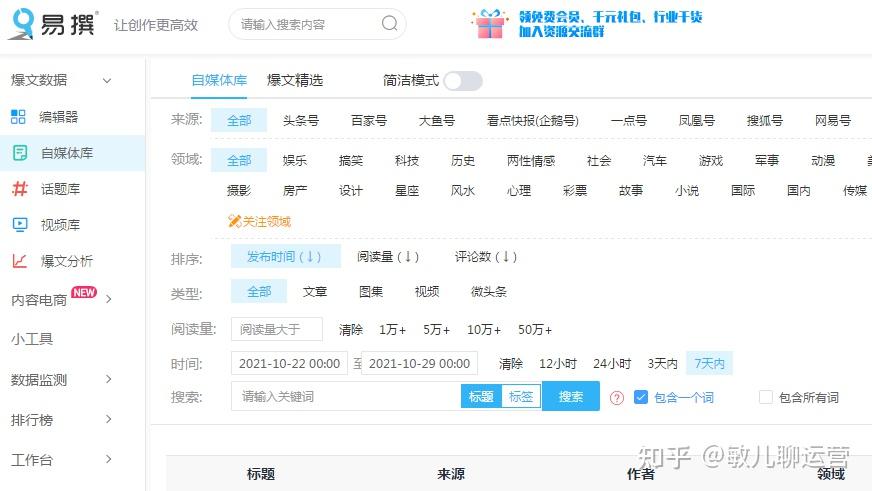Screen dimensions: 872x491
Task: Filter source by 大鱼号
Action: tap(437, 120)
